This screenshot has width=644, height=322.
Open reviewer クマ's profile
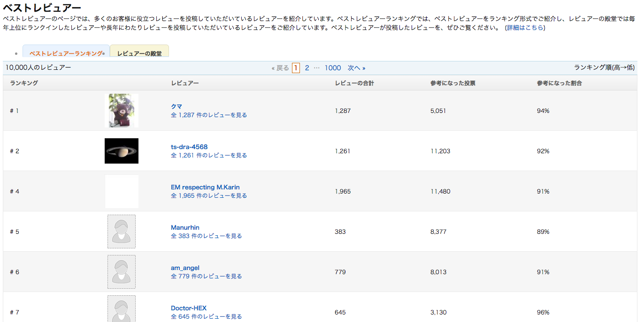click(x=176, y=106)
